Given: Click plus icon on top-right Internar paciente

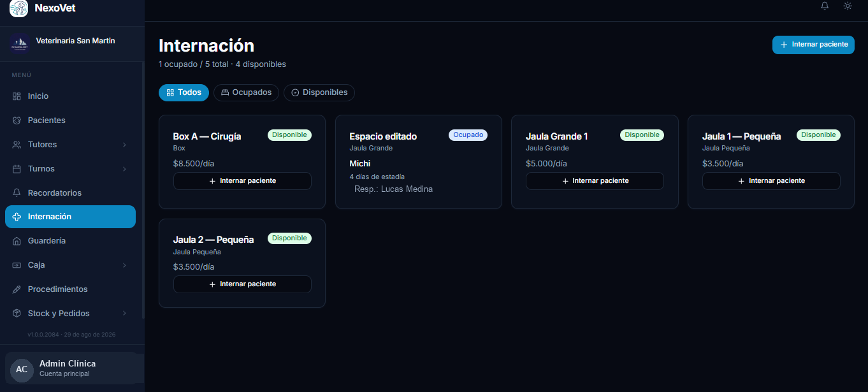Looking at the screenshot, I should (x=784, y=45).
